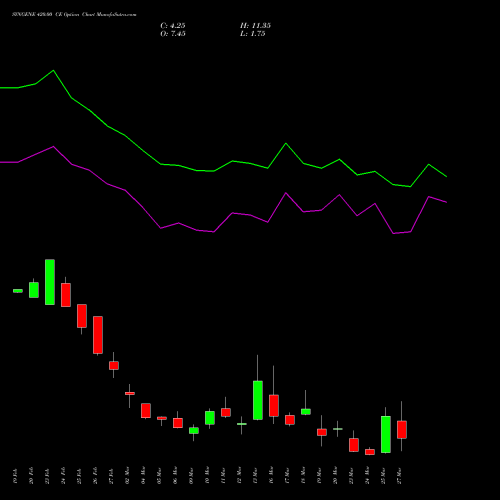Click the red candlestick for 19 Mar

[322, 432]
